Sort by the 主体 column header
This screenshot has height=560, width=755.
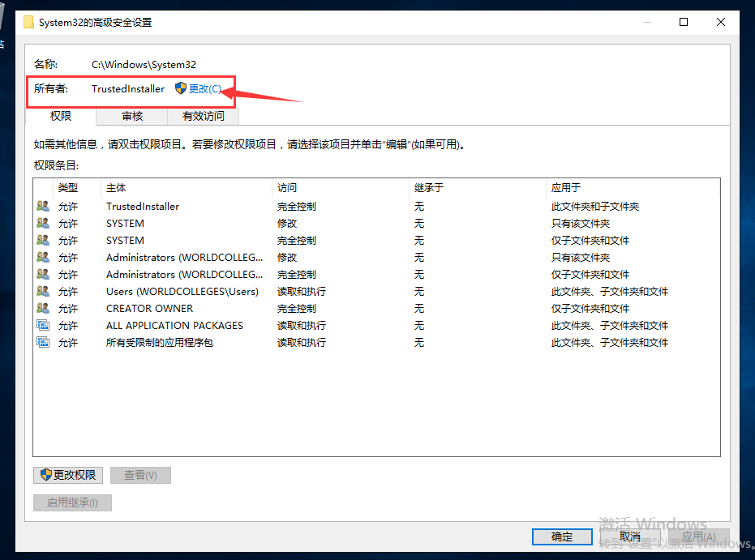tap(187, 188)
